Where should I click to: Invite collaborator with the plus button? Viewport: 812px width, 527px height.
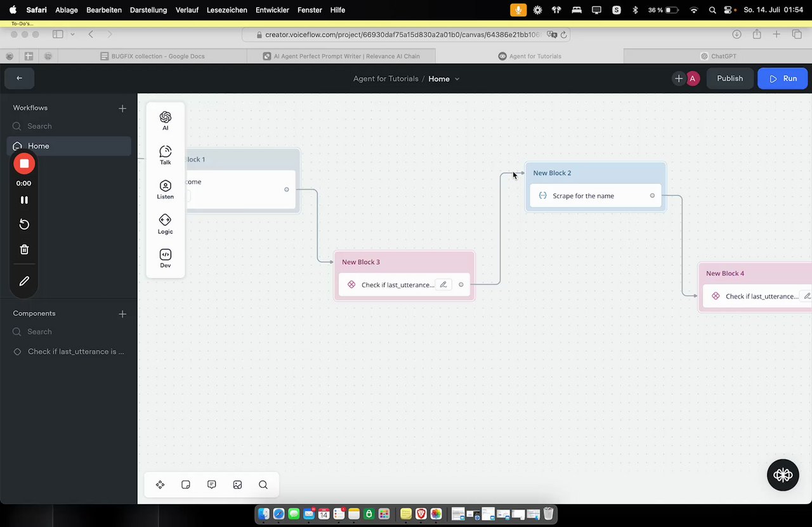(679, 79)
